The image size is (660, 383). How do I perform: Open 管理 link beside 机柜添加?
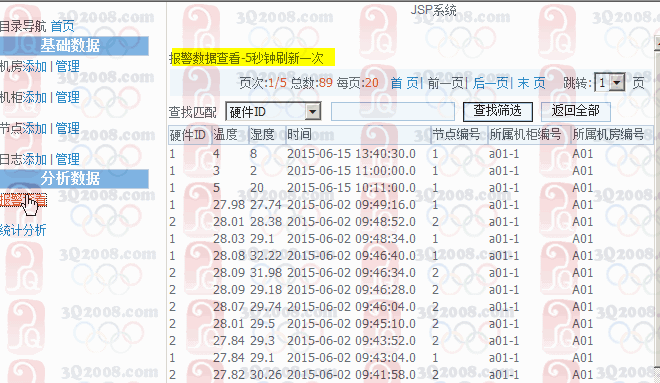tap(67, 97)
